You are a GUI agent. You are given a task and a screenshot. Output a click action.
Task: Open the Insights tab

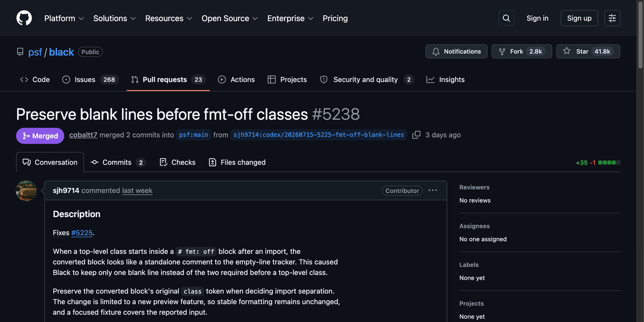coord(446,79)
